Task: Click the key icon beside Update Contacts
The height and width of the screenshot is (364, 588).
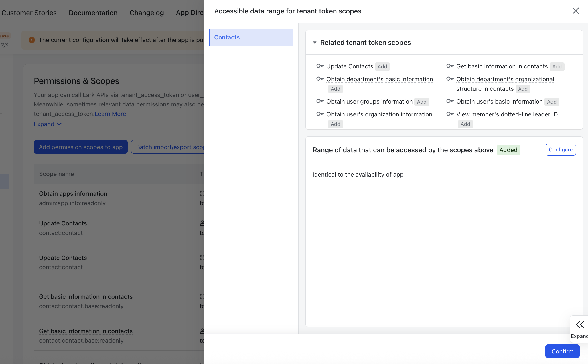Action: [x=320, y=66]
